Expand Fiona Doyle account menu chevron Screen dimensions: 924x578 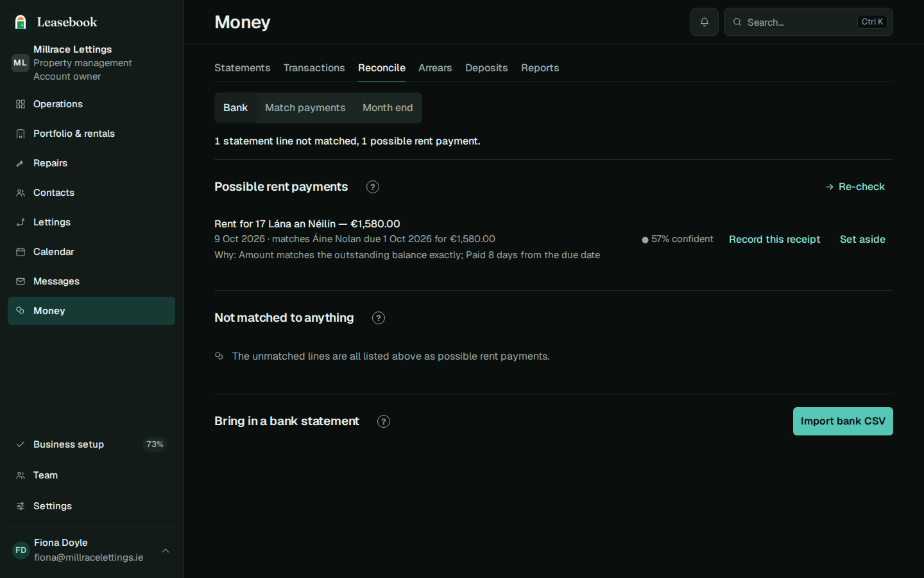(x=166, y=550)
